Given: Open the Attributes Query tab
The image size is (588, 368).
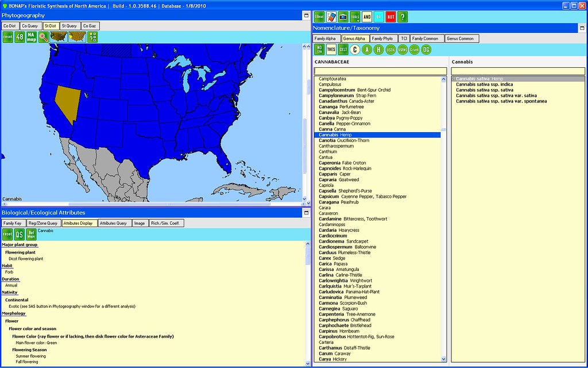Looking at the screenshot, I should 113,223.
